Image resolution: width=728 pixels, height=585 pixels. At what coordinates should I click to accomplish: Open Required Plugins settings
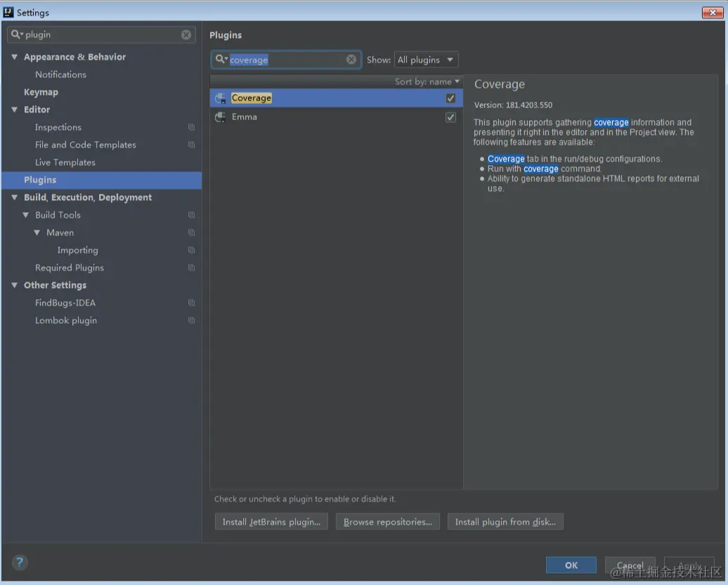tap(70, 268)
